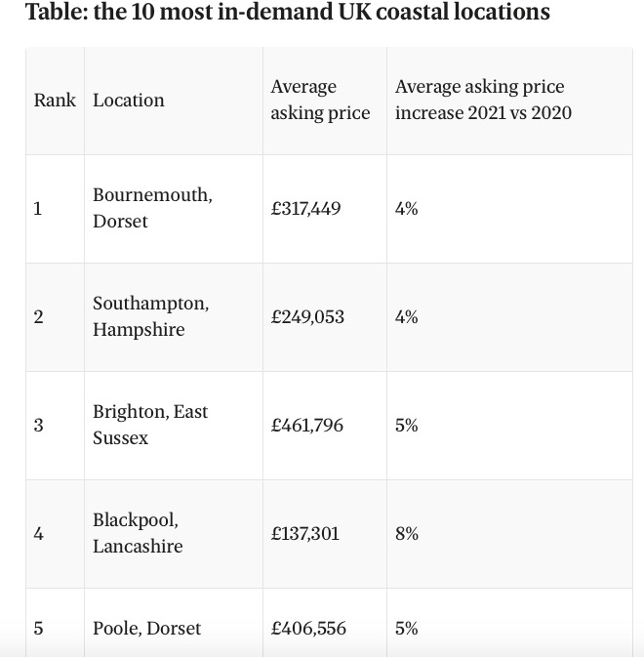Click the £461,796 asking price

click(x=307, y=426)
